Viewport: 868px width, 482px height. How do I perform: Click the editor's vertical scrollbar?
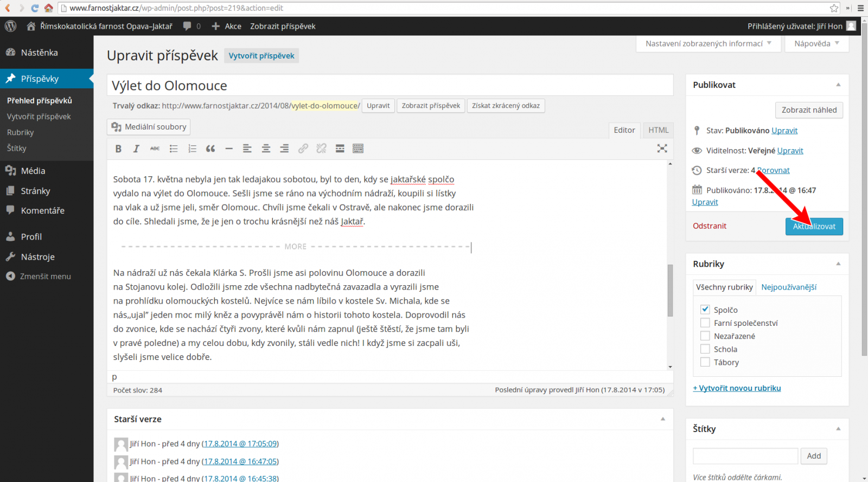pos(670,290)
